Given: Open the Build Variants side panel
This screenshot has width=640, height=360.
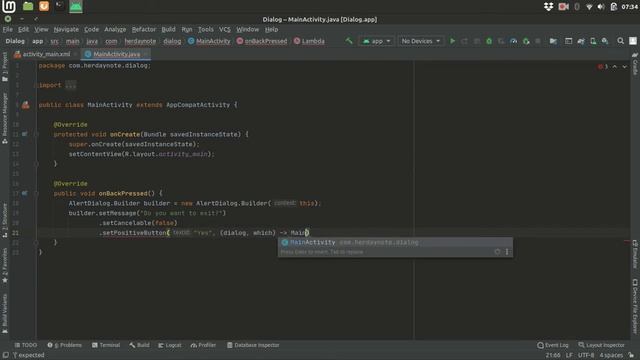Looking at the screenshot, I should point(4,313).
